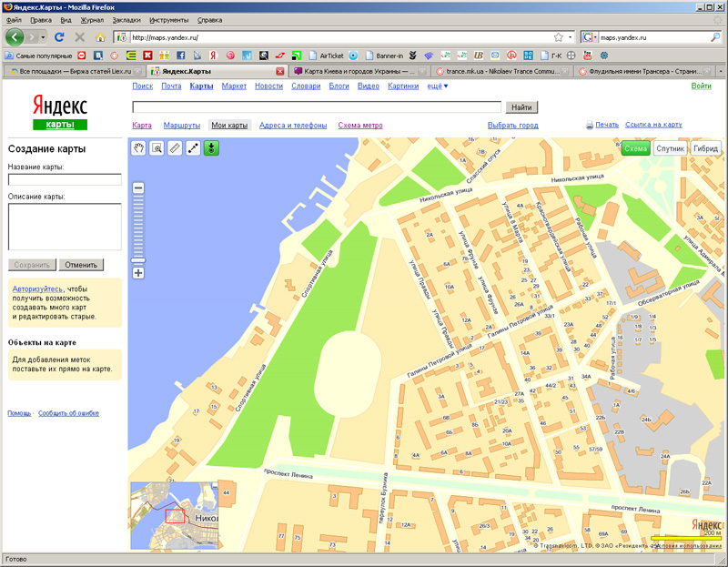728x567 pixels.
Task: Select the zoom-to-area magnifier tool
Action: pos(157,148)
